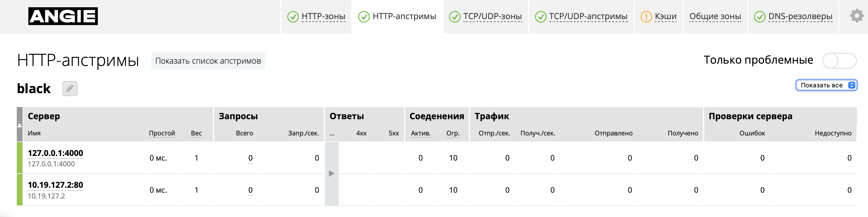Click the pencil edit icon beside black

(70, 89)
